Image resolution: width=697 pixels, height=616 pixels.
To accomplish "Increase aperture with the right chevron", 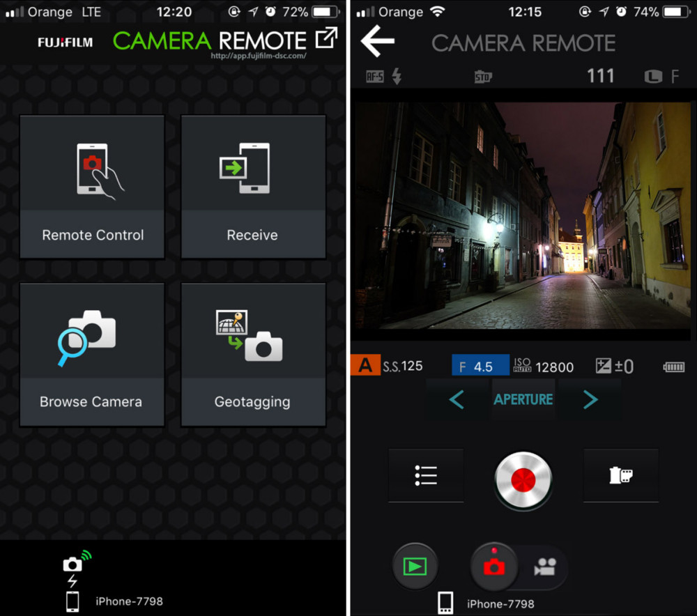I will coord(590,399).
